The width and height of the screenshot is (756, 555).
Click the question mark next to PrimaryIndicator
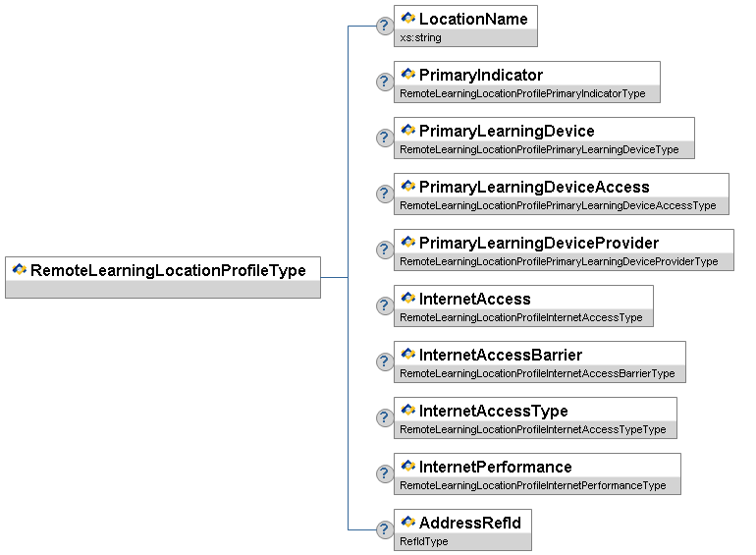click(x=385, y=82)
